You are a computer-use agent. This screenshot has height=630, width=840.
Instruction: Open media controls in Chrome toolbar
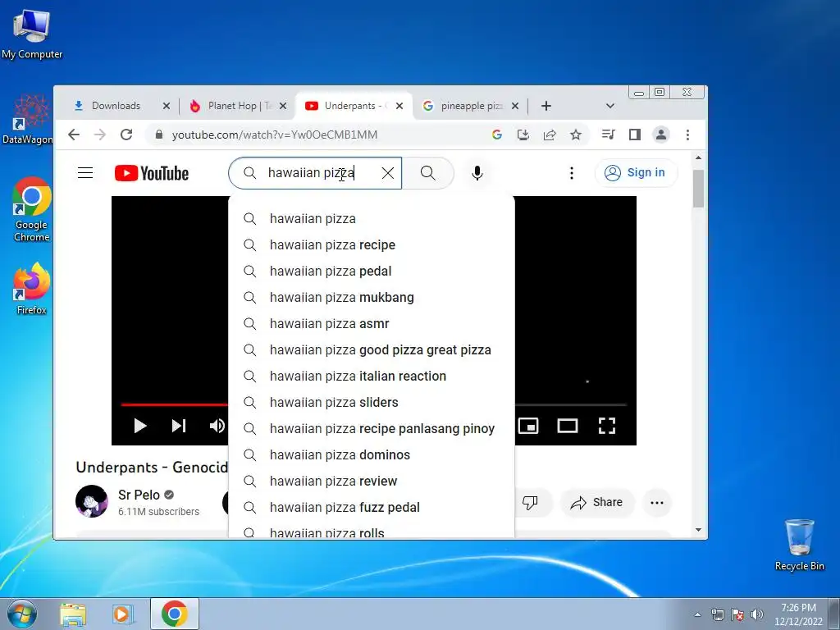[x=608, y=135]
